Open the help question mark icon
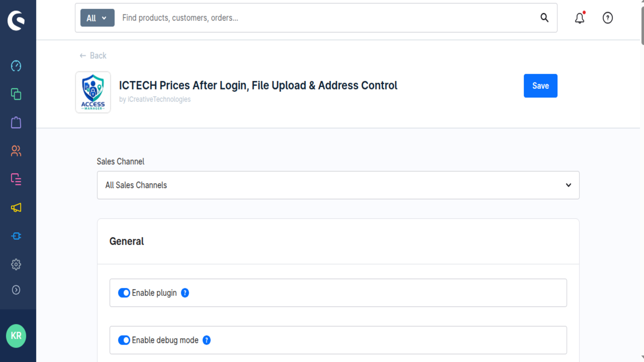644x362 pixels. pos(607,18)
